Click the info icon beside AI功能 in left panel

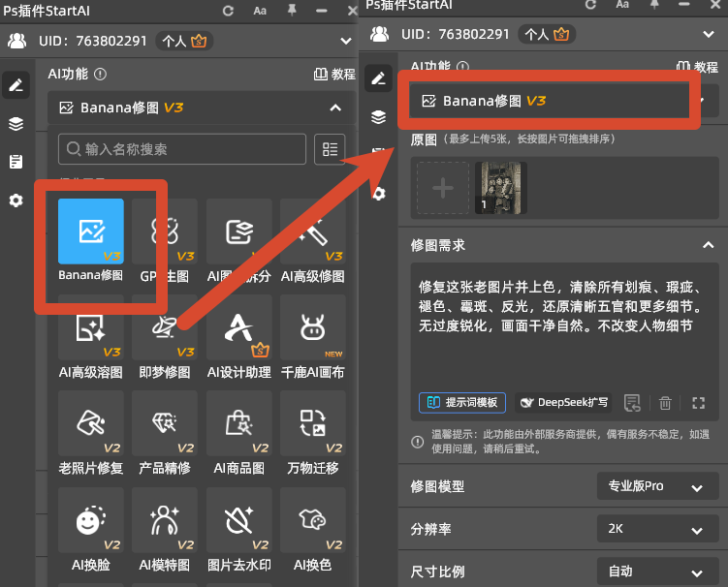tap(100, 74)
